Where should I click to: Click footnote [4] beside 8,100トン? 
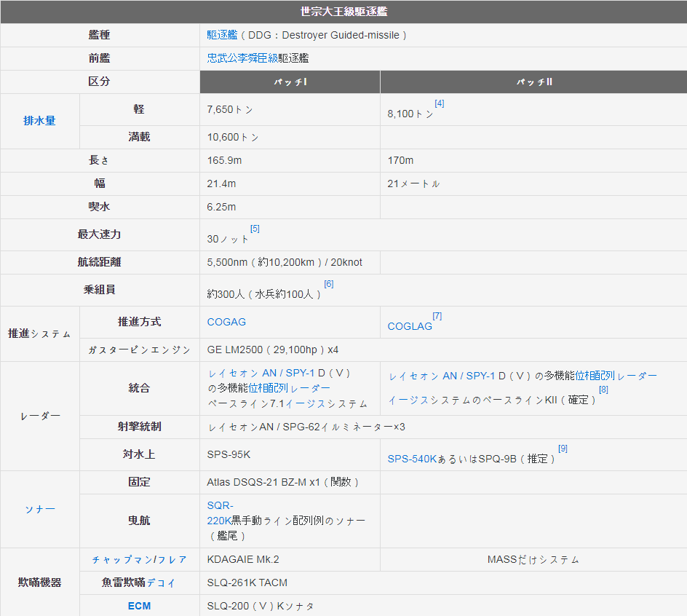(x=439, y=103)
